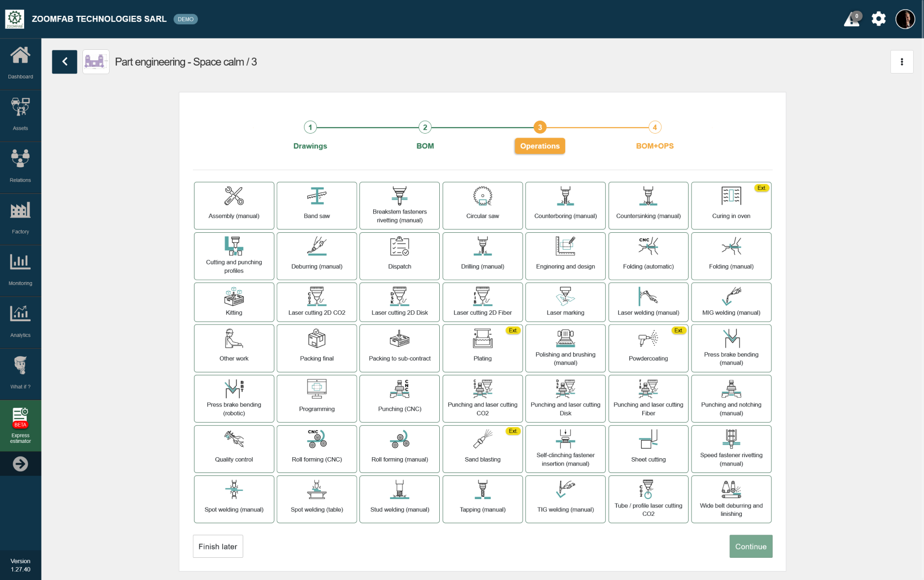The height and width of the screenshot is (580, 924).
Task: Select Counterboring (manual)
Action: (566, 206)
